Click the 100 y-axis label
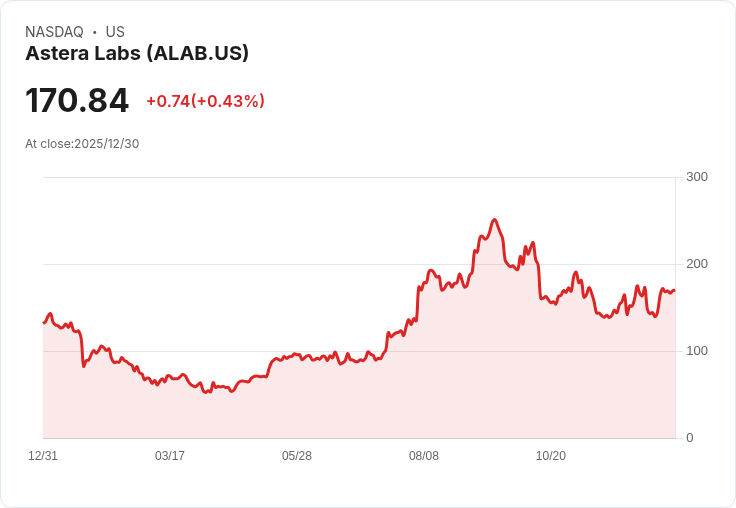 coord(697,351)
